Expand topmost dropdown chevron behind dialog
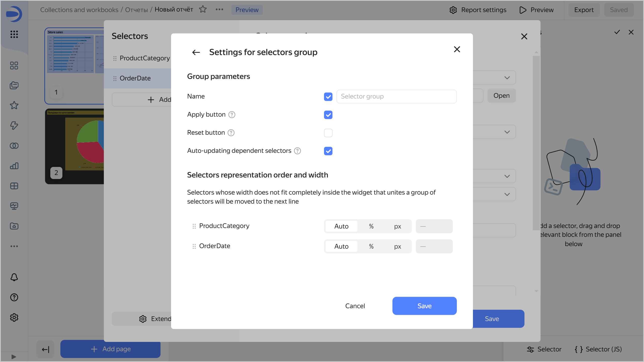Screen dimensions: 644x362 (x=507, y=78)
